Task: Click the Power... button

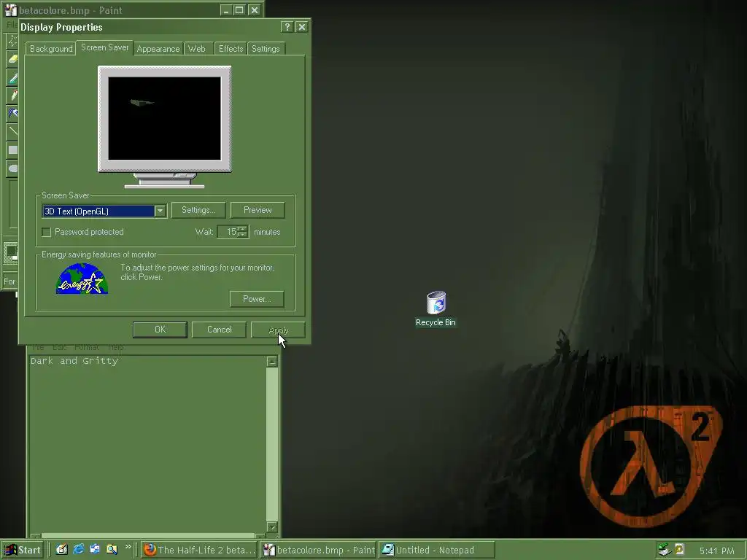Action: tap(257, 299)
